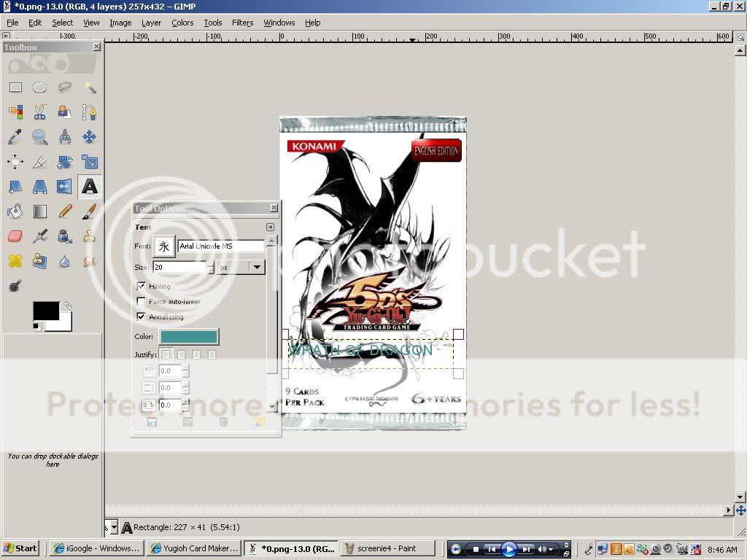Pick the Zoom magnifier tool
747x560 pixels.
pyautogui.click(x=40, y=137)
